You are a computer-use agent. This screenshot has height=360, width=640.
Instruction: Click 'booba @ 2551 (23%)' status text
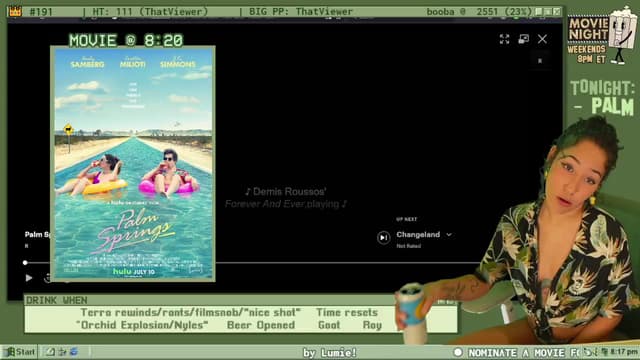point(479,12)
